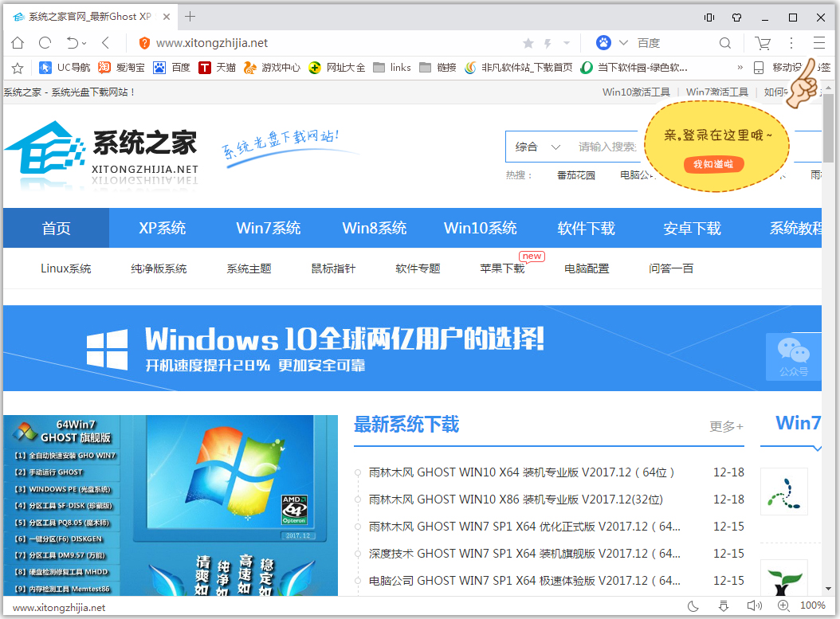
Task: Click the mobile device bookmarks icon
Action: point(759,68)
